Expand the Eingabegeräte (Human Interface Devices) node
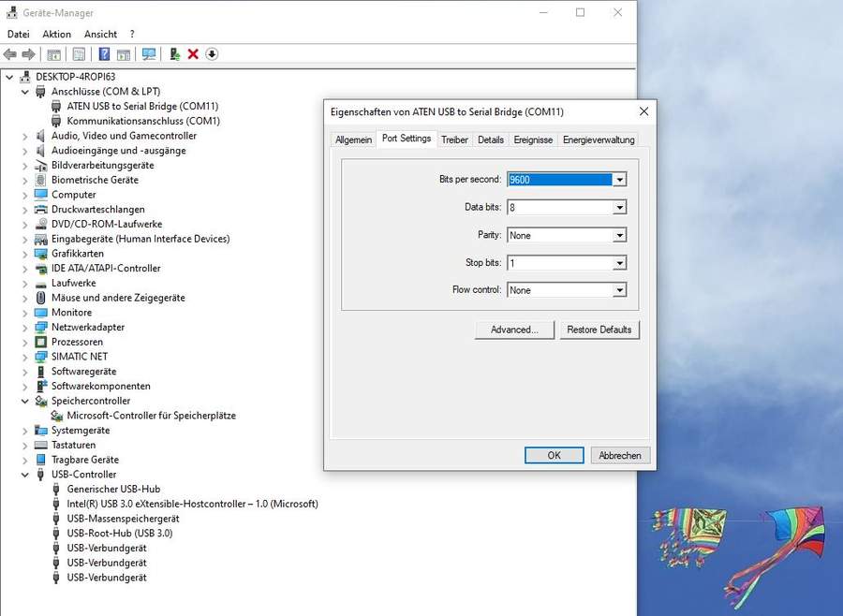The height and width of the screenshot is (616, 843). click(x=24, y=240)
